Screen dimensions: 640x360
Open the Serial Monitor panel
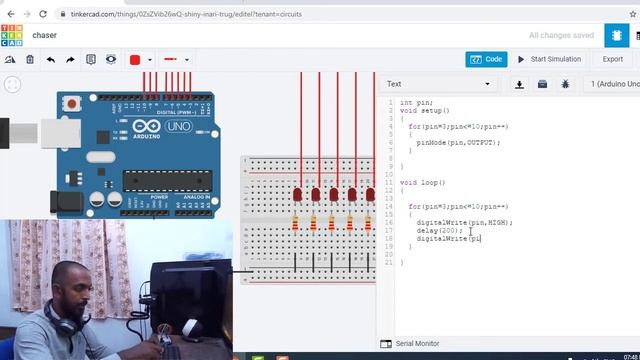[410, 344]
